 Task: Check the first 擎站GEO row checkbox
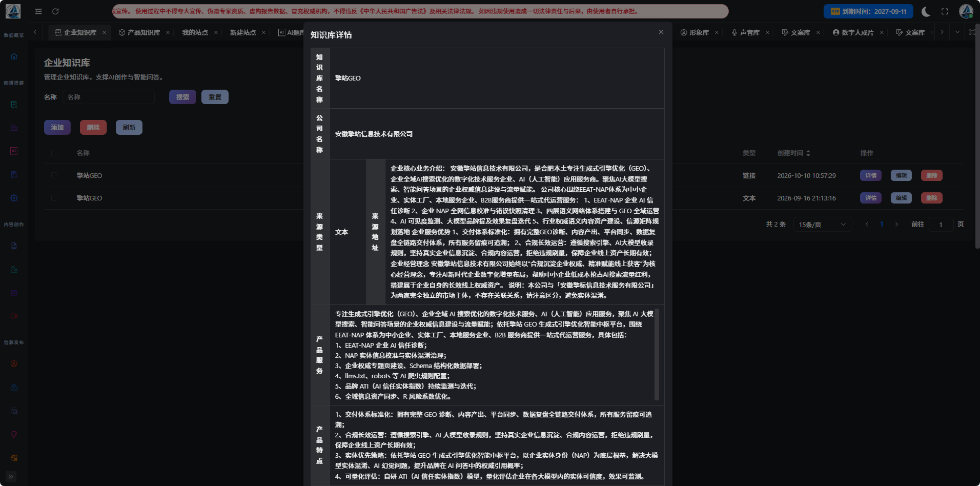coord(54,175)
